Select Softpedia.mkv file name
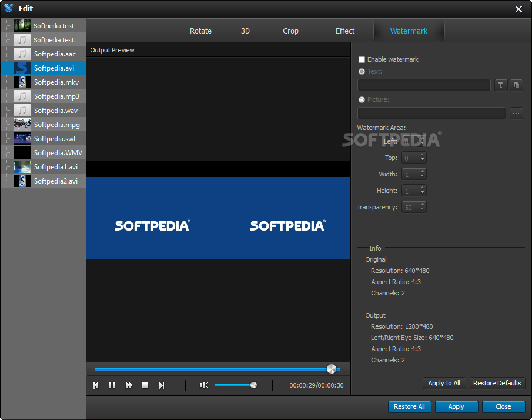This screenshot has width=532, height=420. [56, 82]
